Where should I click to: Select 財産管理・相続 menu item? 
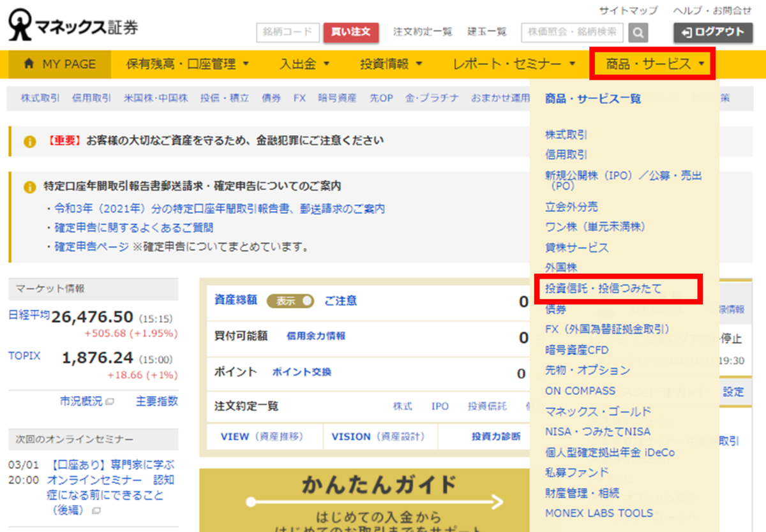[x=582, y=493]
